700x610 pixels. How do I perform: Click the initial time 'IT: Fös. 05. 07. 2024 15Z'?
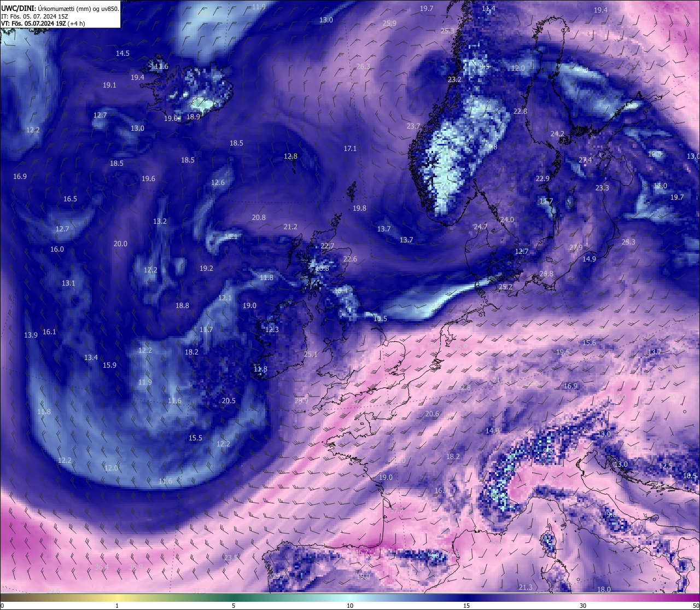tap(34, 16)
